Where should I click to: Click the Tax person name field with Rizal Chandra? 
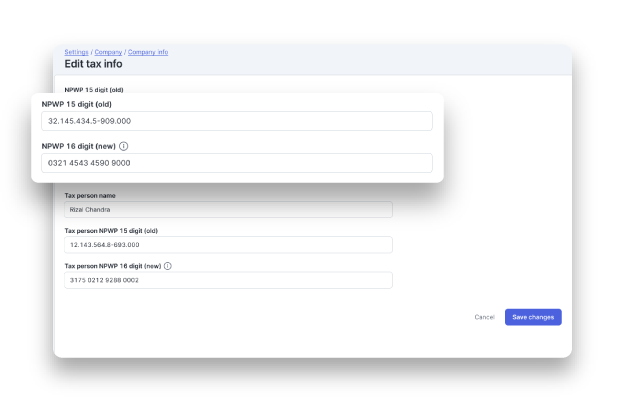pos(228,210)
